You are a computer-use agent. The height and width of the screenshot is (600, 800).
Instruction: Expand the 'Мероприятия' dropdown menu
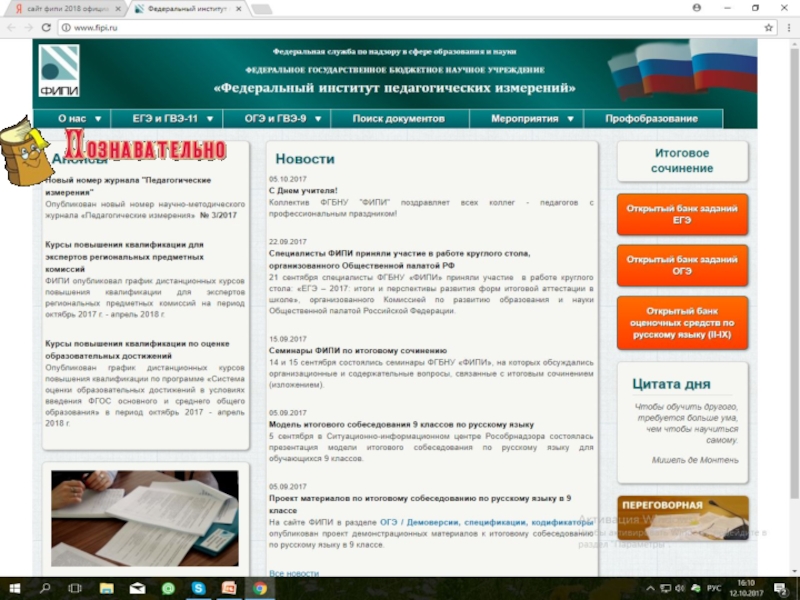(x=531, y=118)
